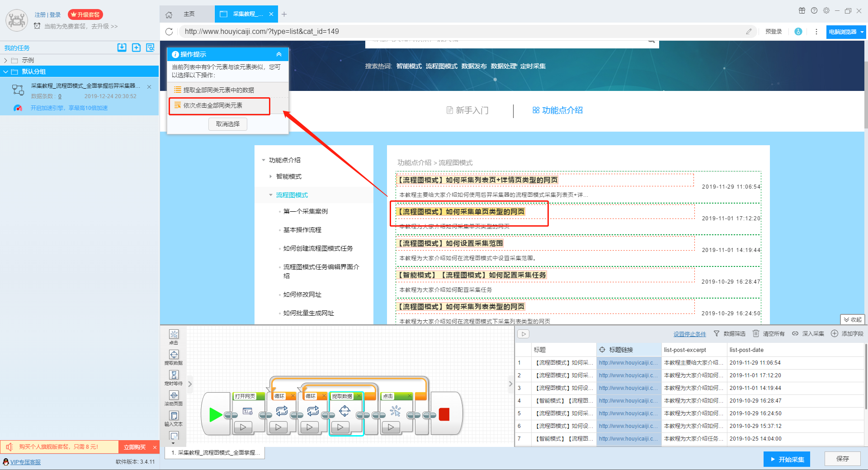Screen dimensions: 868x470
Task: Expand the 示例 task folder
Action: [5, 60]
